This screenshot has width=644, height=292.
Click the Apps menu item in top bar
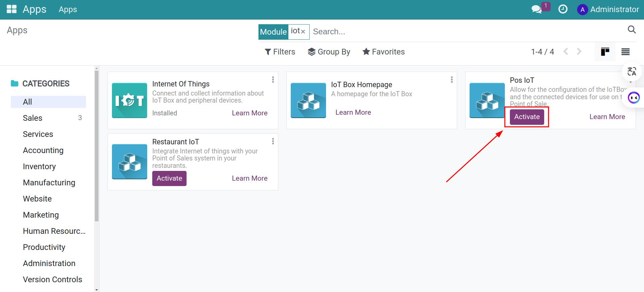pyautogui.click(x=68, y=9)
